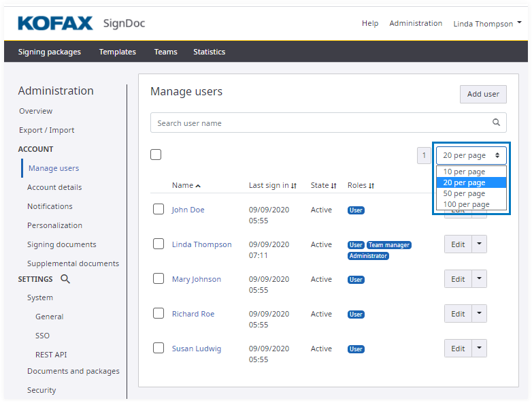
Task: Open Linda Thompson account dropdown menu
Action: coord(487,23)
